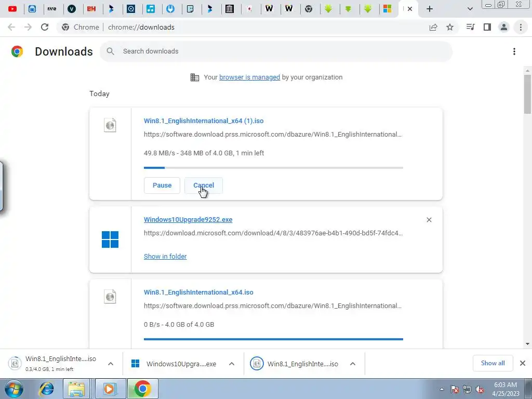The image size is (532, 399).
Task: Click Show all downloads button
Action: 493,363
